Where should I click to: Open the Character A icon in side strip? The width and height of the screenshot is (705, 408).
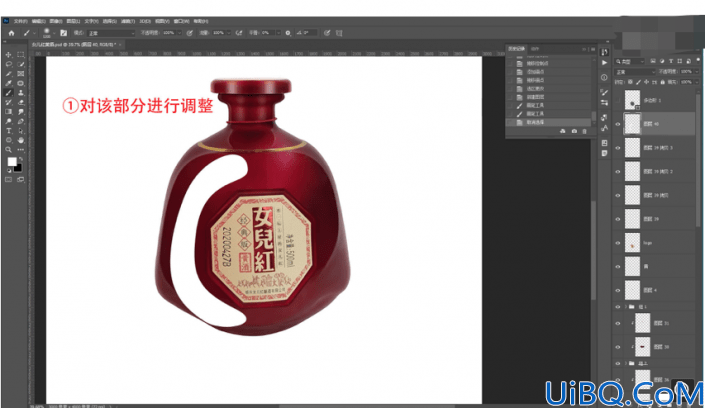[x=604, y=128]
